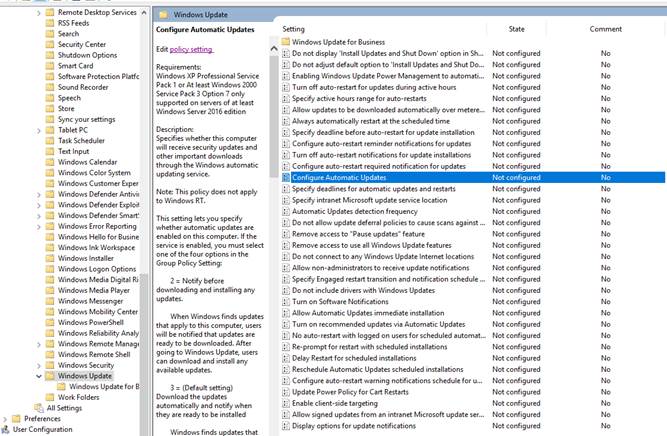Click the icon next to Enable client-side targeting
The image size is (667, 436).
pos(286,402)
